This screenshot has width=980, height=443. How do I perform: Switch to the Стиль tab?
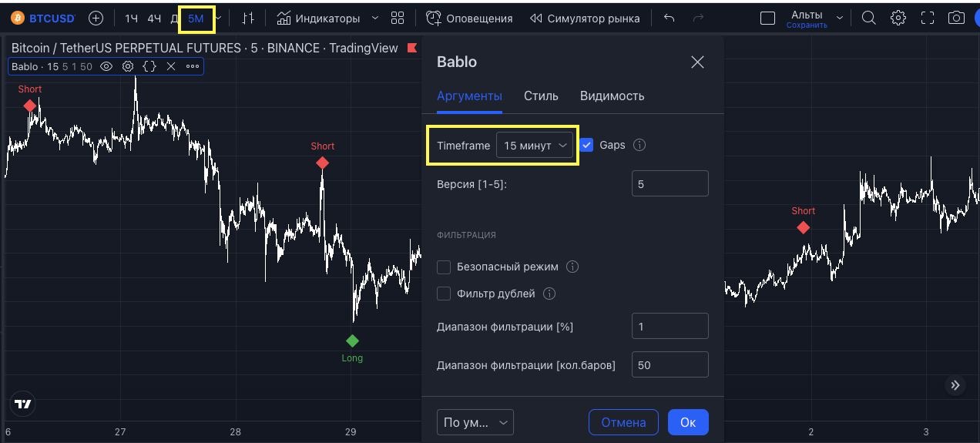pyautogui.click(x=541, y=96)
